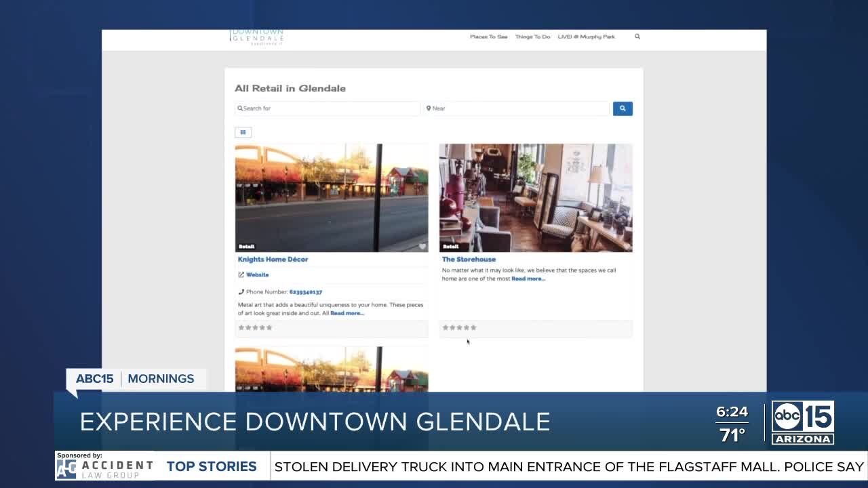Click the phone icon beside Phone Number

click(241, 292)
